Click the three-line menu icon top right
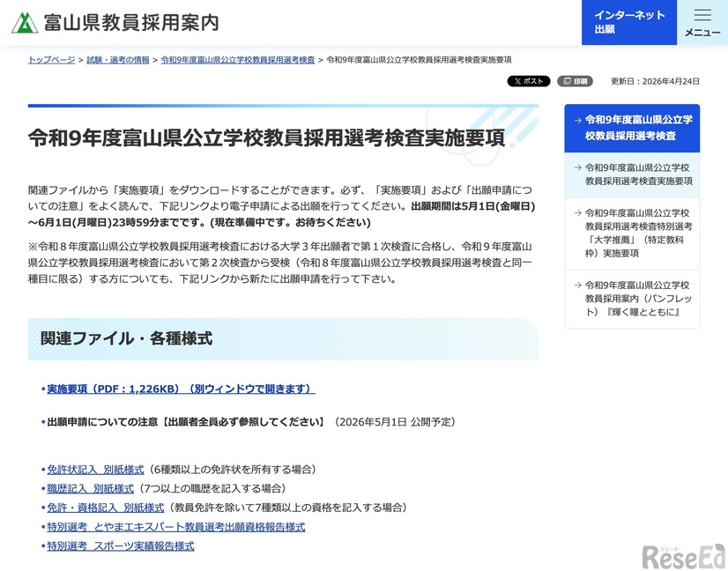The height and width of the screenshot is (571, 728). [x=702, y=16]
